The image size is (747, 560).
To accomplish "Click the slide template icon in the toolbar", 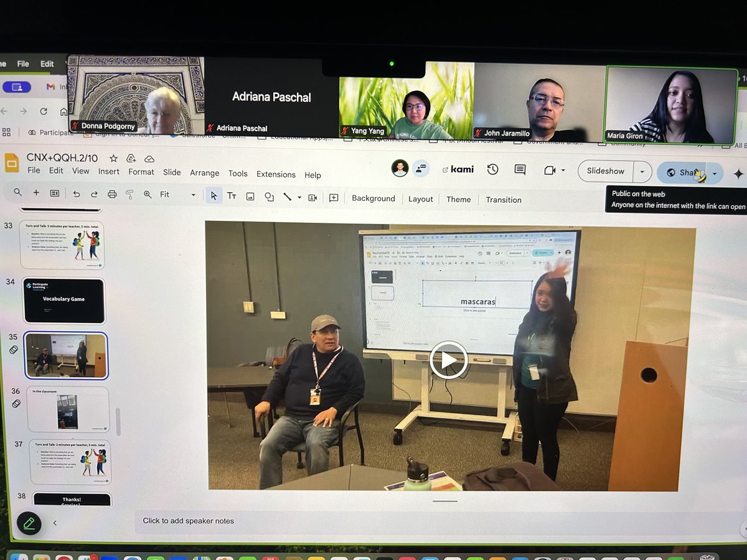I will point(55,194).
